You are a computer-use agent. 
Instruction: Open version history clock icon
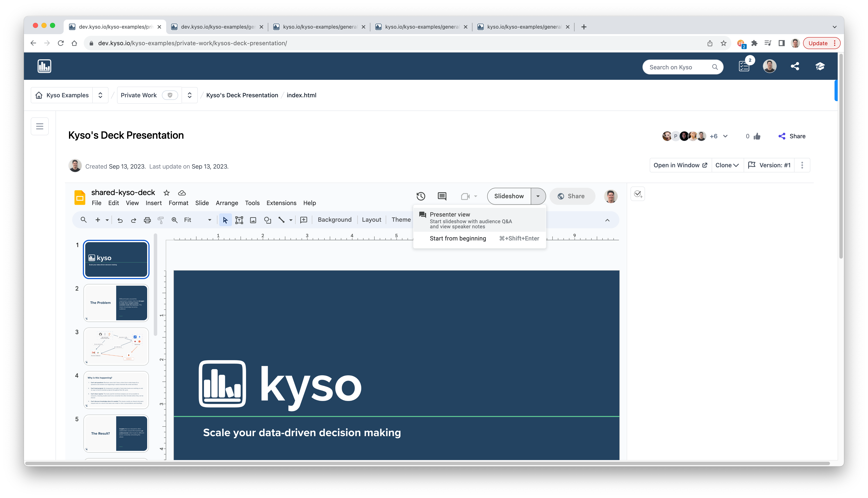coord(421,196)
